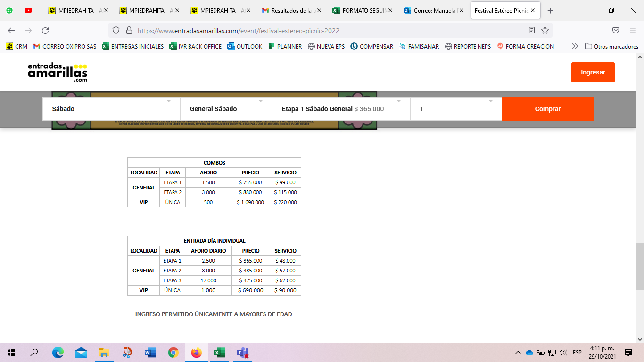
Task: Click the URL address bar
Action: point(330,31)
